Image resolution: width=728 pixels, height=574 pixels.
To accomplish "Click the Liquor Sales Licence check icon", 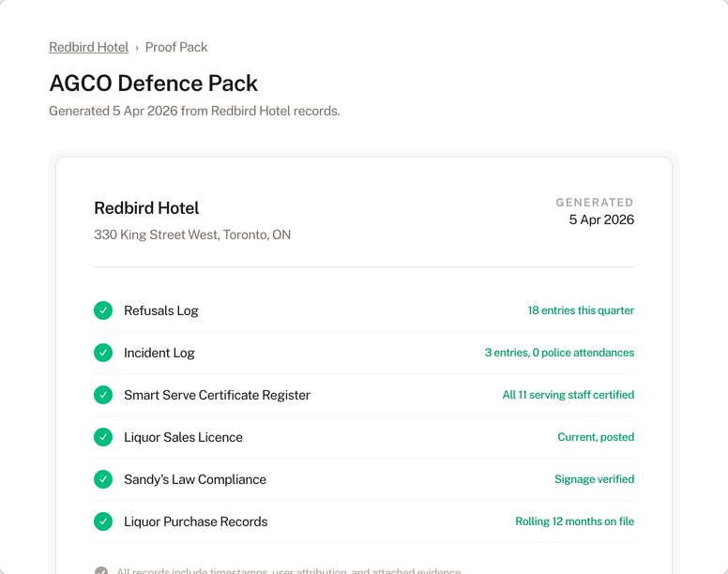I will 103,437.
